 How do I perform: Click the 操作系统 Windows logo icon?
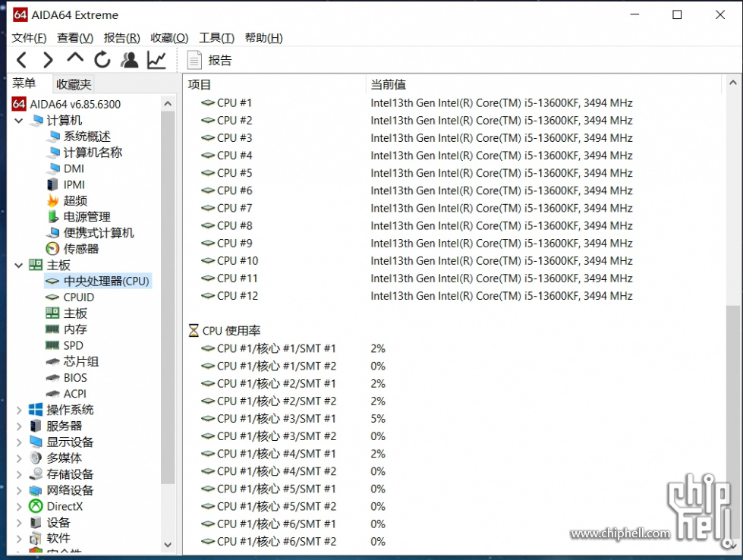coord(36,410)
